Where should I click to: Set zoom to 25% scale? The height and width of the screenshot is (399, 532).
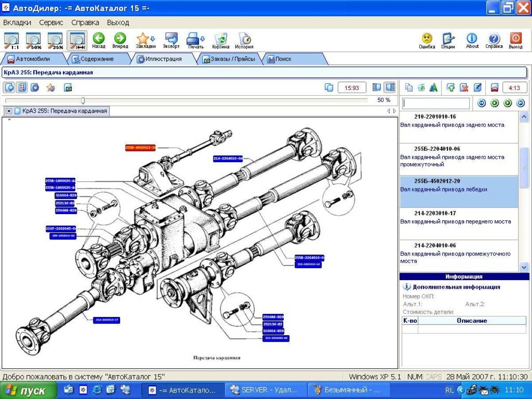[x=55, y=40]
